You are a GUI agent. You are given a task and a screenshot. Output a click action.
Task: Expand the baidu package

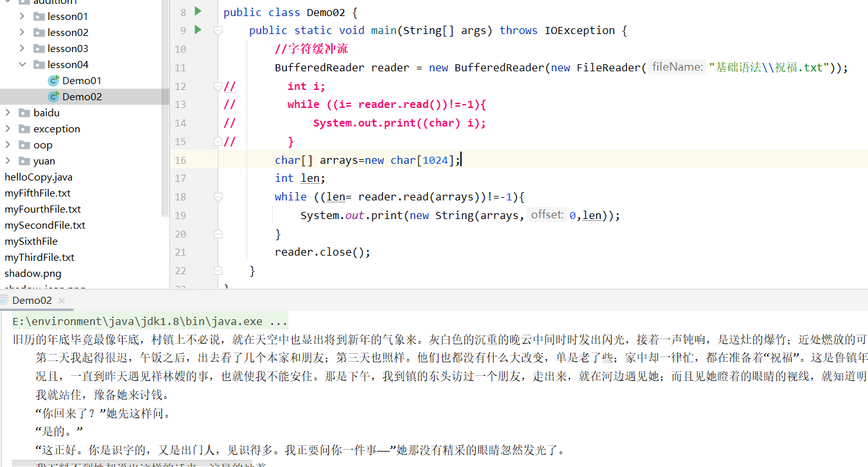pyautogui.click(x=8, y=112)
